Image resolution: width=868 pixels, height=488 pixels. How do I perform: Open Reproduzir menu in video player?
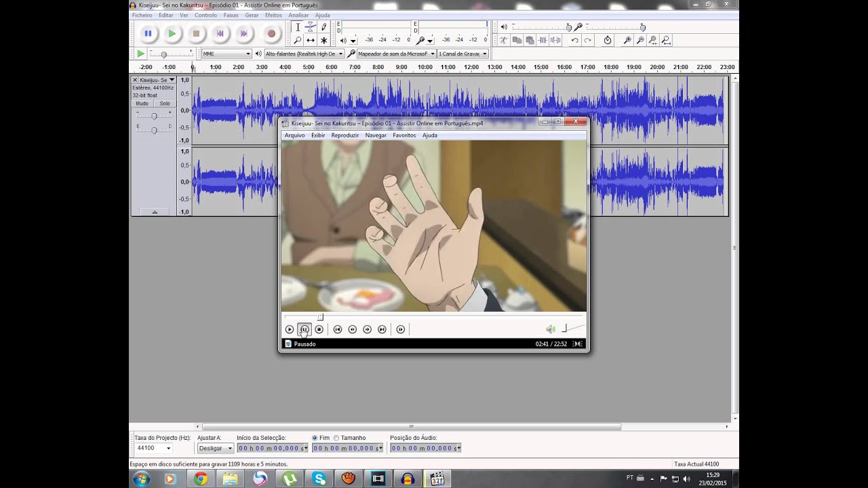(x=345, y=136)
